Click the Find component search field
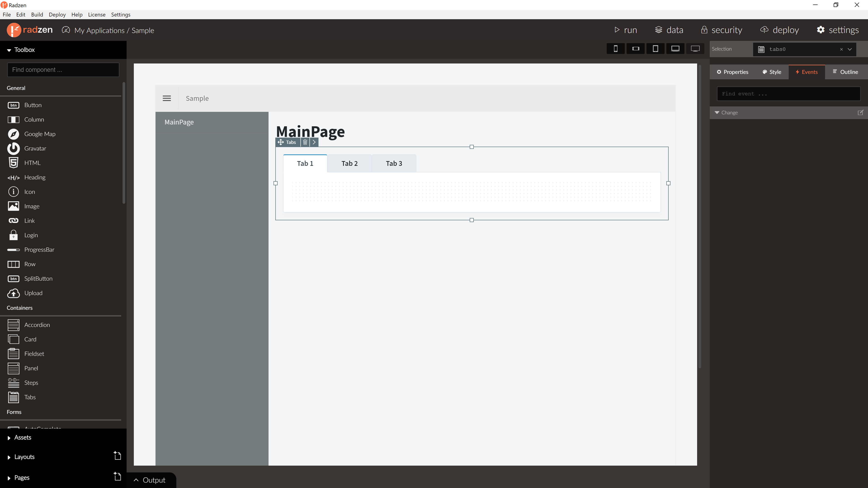The image size is (868, 488). click(x=63, y=70)
